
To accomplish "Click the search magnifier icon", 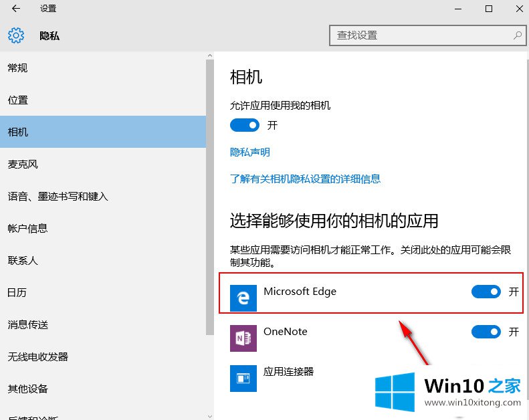I will [518, 35].
